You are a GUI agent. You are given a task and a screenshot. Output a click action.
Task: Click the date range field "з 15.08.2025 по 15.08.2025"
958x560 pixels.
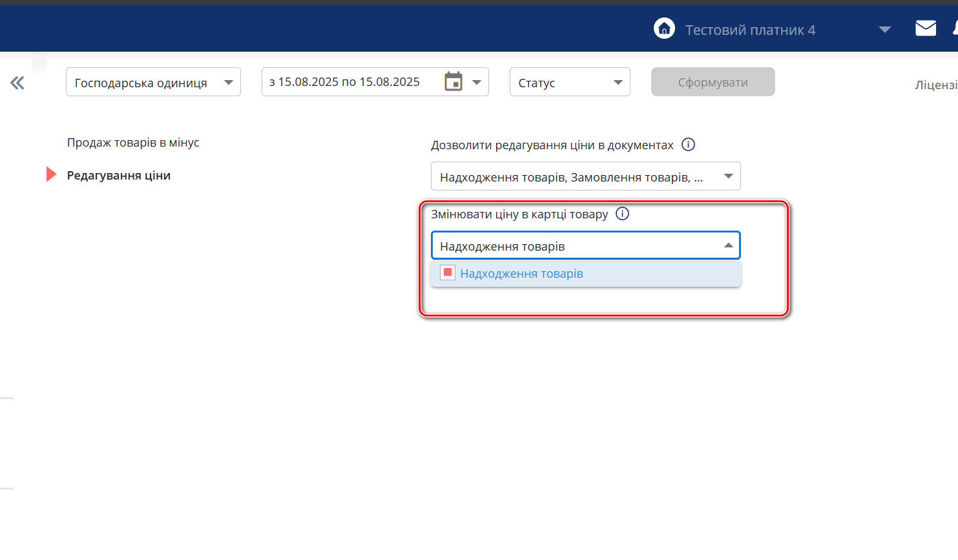345,82
